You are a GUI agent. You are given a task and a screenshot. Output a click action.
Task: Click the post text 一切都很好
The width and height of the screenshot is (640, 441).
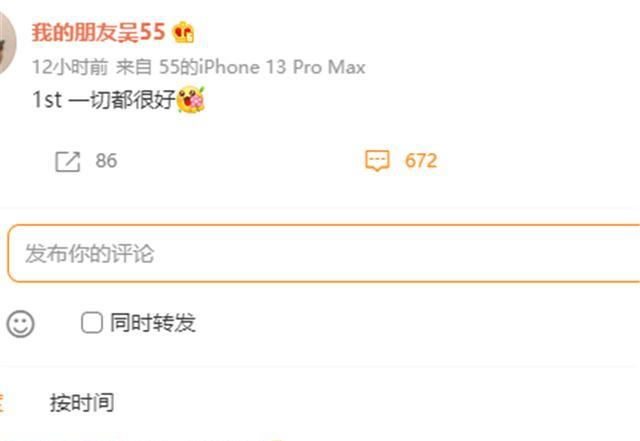coord(122,100)
